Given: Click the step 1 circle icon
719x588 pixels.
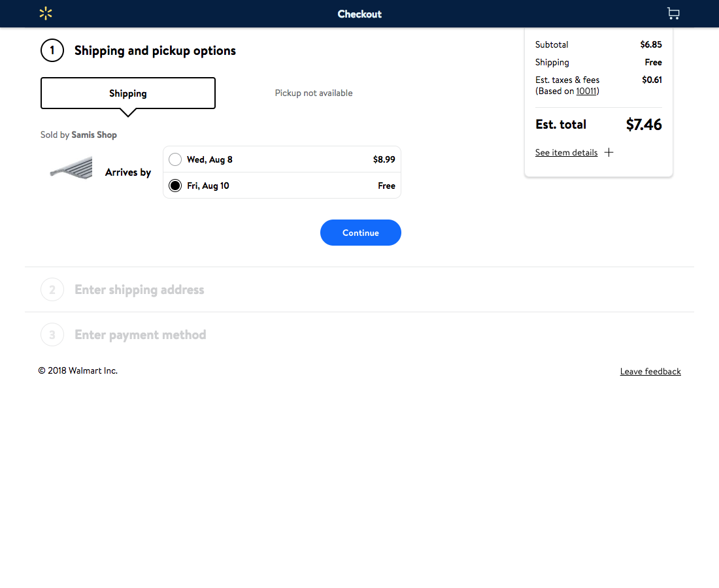Looking at the screenshot, I should coord(52,50).
